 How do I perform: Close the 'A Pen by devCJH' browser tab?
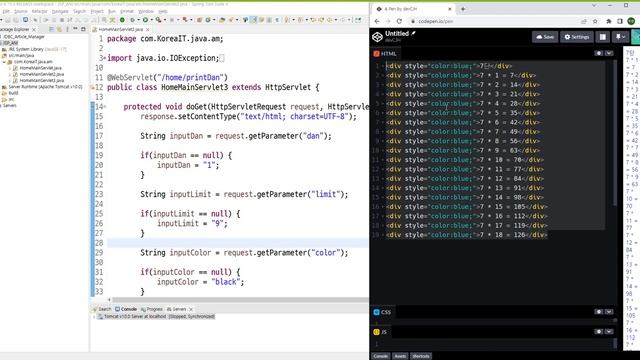pos(450,9)
